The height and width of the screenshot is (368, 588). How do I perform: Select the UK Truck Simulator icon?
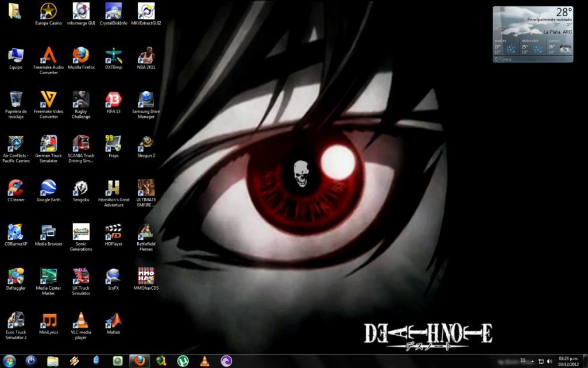coord(81,282)
